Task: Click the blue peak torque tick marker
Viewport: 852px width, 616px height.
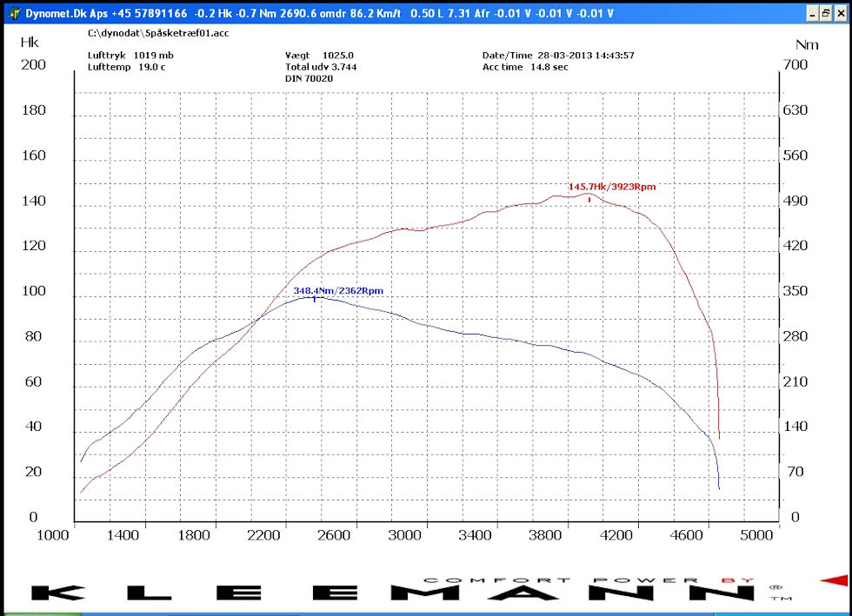Action: pyautogui.click(x=314, y=298)
